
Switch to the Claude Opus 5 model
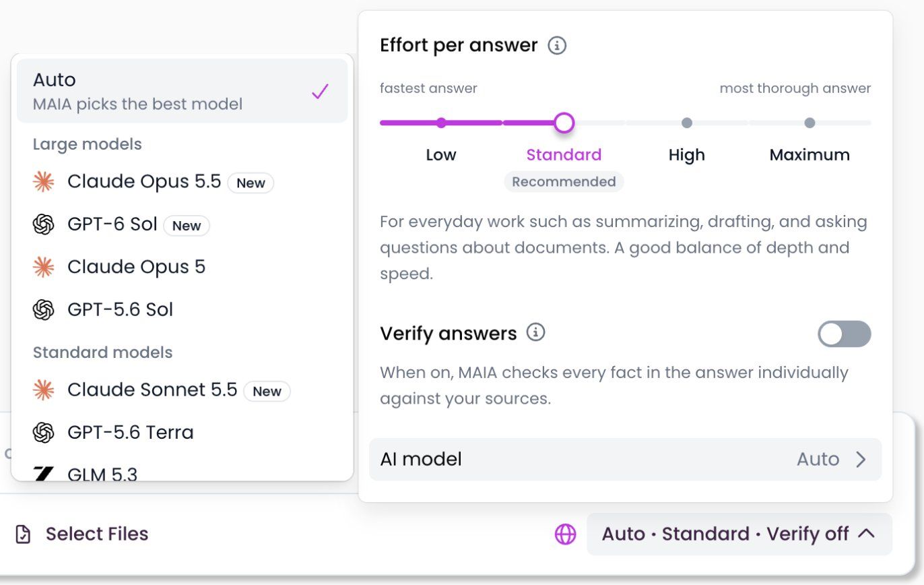coord(183,267)
